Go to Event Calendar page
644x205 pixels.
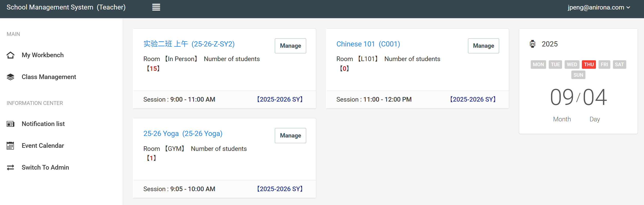[43, 146]
